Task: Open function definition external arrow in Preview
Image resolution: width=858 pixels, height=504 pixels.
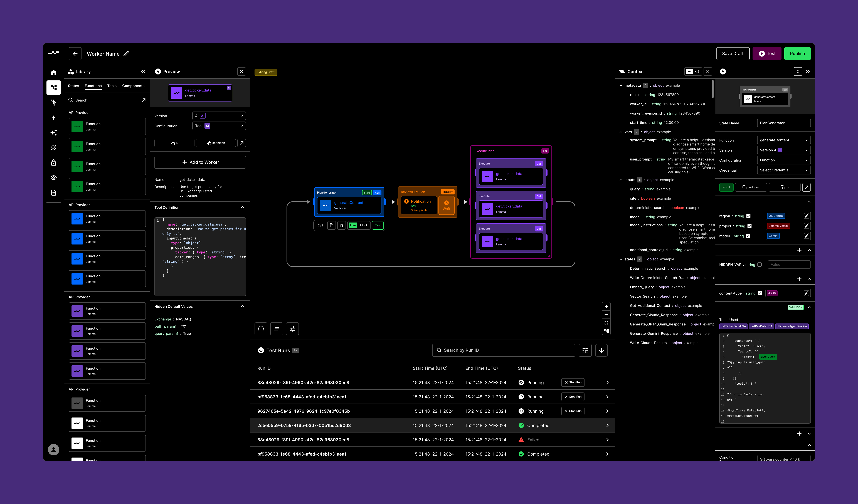Action: coord(242,143)
